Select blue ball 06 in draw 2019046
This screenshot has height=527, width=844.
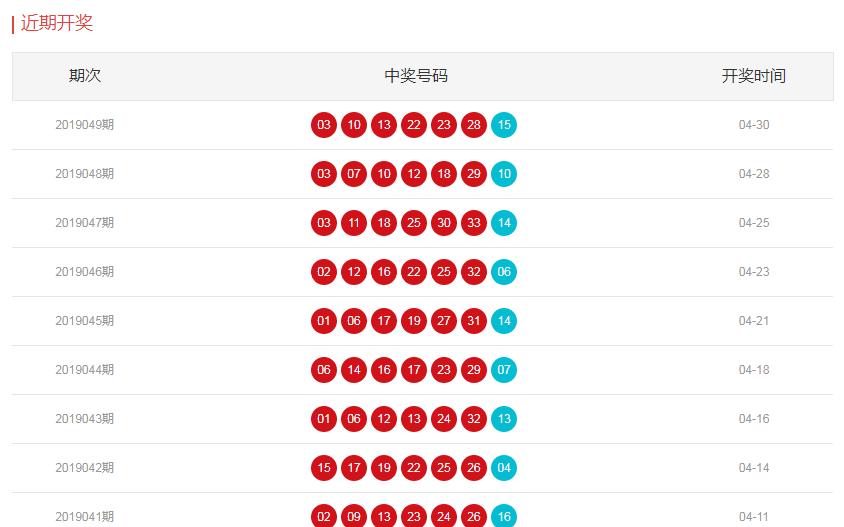(504, 272)
